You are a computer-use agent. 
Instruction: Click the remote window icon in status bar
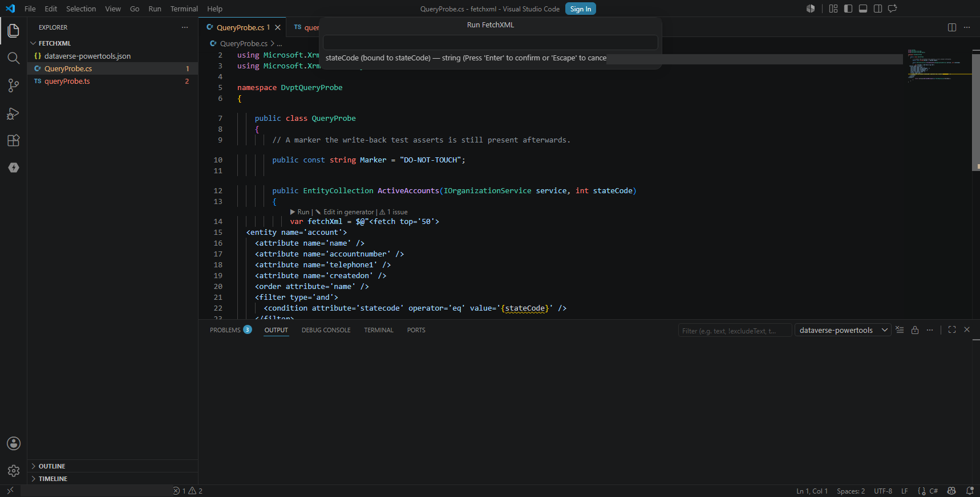(10, 491)
